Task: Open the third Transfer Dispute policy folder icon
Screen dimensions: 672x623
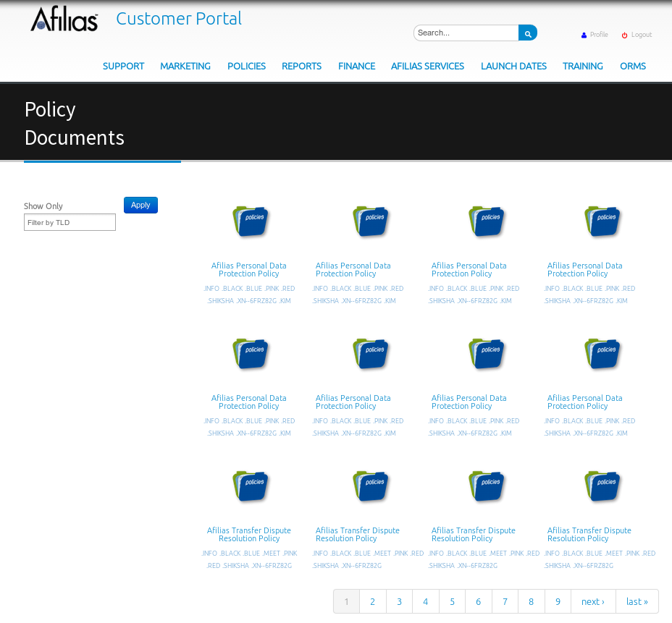Action: click(487, 486)
